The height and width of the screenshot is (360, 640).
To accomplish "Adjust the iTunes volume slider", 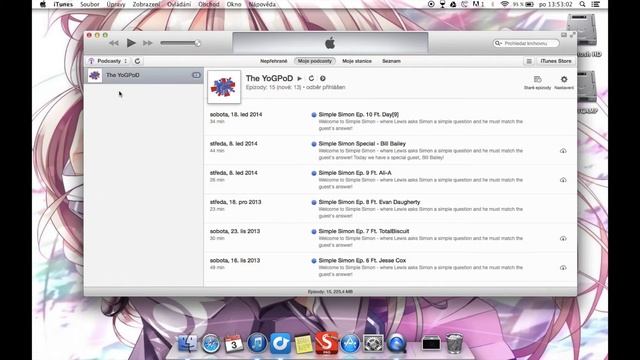I will click(x=180, y=43).
